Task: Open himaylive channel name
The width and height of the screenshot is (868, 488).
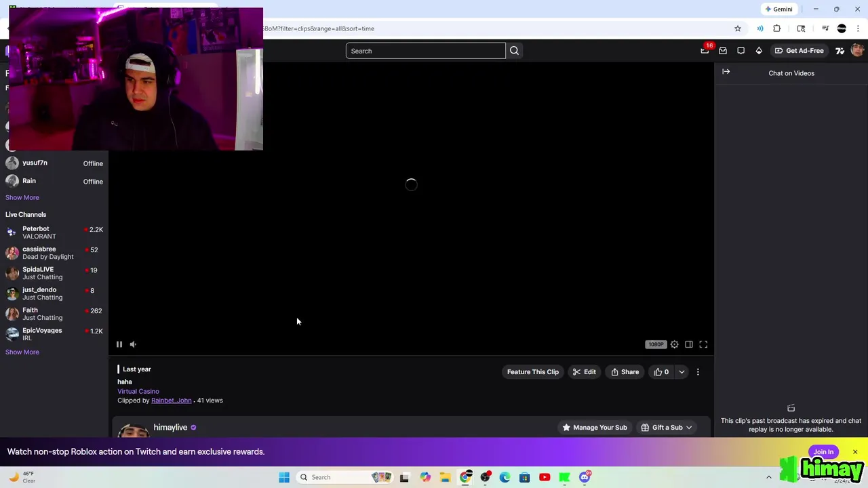Action: [170, 428]
